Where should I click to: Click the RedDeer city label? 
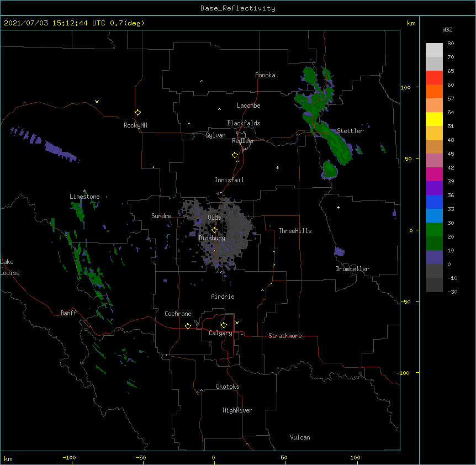[x=243, y=141]
